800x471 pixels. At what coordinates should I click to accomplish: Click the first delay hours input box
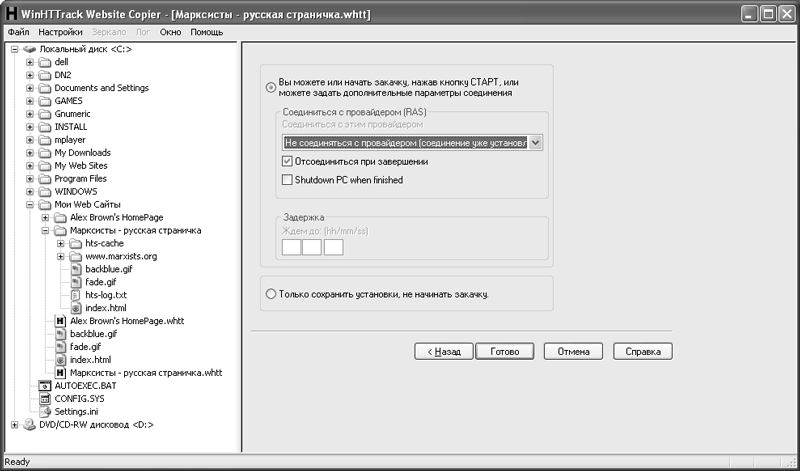click(292, 246)
